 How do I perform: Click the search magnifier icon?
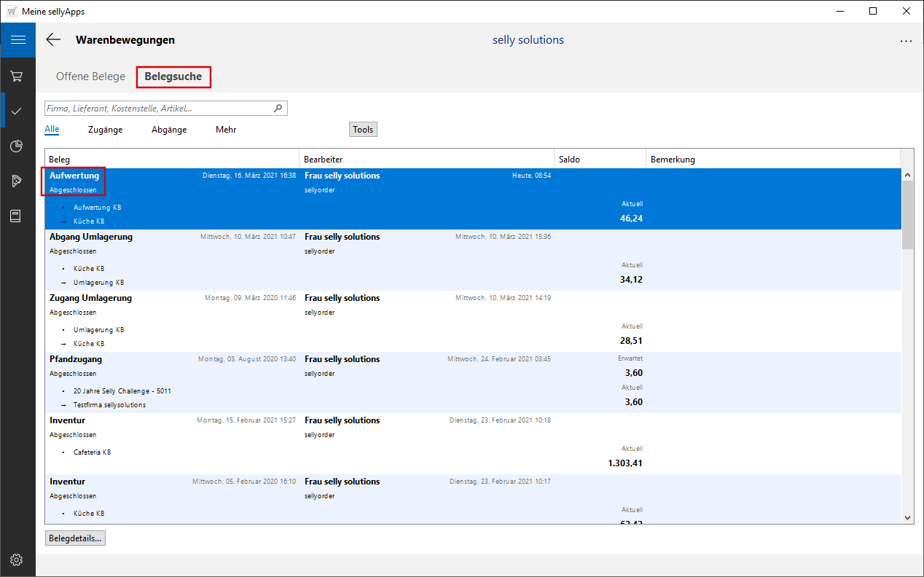point(278,109)
